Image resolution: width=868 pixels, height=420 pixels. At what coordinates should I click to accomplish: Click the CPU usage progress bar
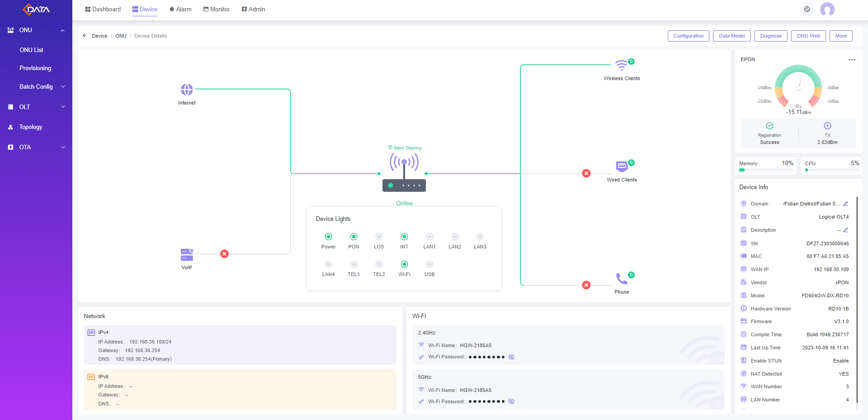(832, 170)
